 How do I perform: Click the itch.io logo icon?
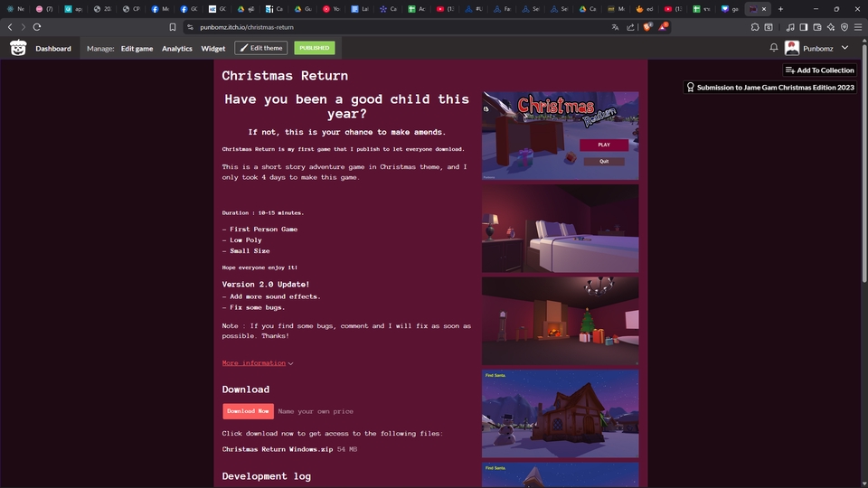18,48
